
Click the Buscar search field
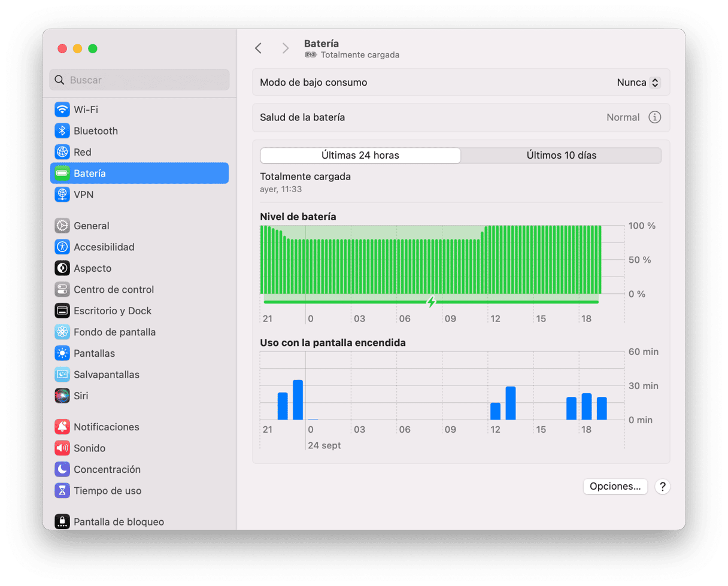coord(139,80)
